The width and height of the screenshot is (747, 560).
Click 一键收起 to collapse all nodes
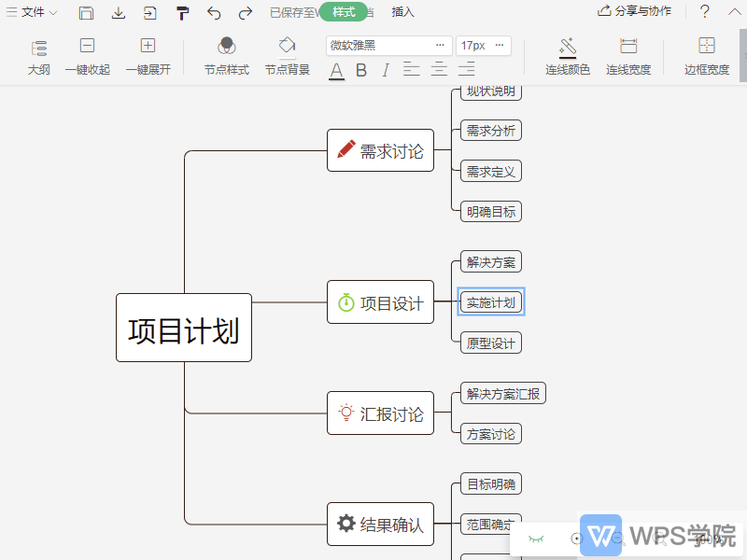pos(87,57)
